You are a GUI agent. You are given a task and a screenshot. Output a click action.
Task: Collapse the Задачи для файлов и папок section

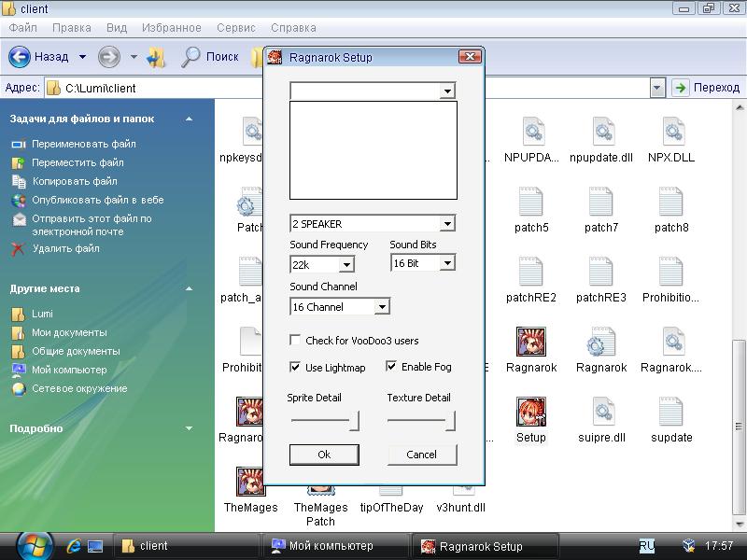point(190,119)
